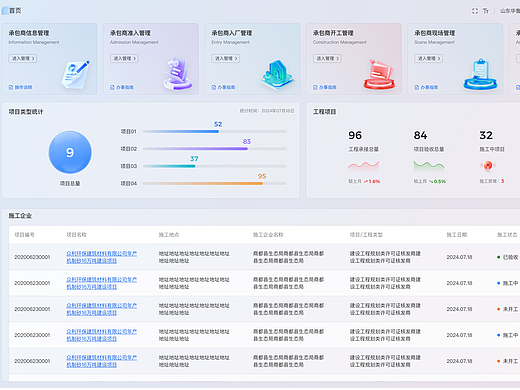The height and width of the screenshot is (390, 520).
Task: Click 进入管理 on the 承包商开工管理 card
Action: 327,58
